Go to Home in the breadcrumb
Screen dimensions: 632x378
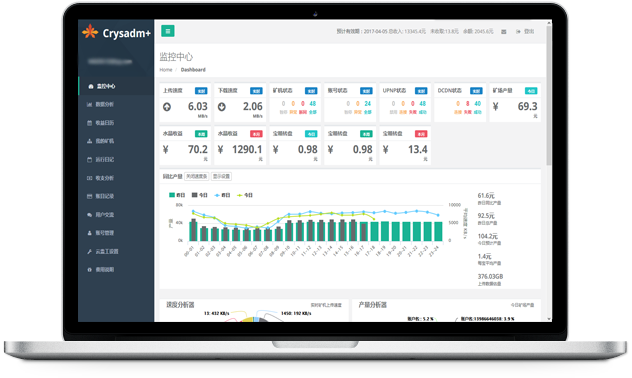tap(166, 70)
